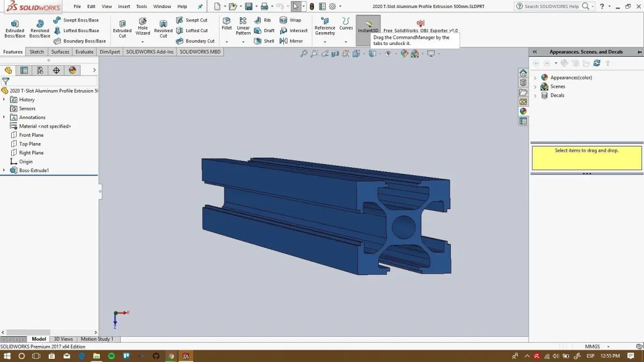Switch to the Motion Study 1 tab

97,339
